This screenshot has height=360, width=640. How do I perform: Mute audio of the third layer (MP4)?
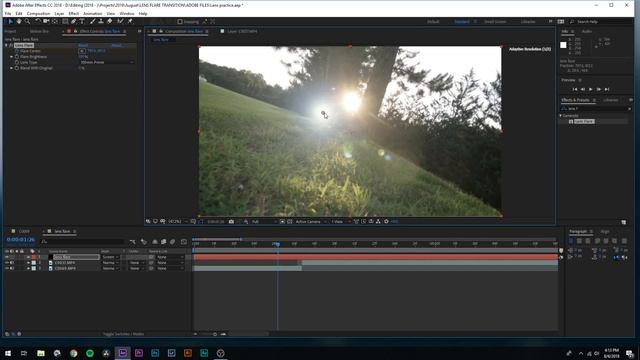coord(12,269)
